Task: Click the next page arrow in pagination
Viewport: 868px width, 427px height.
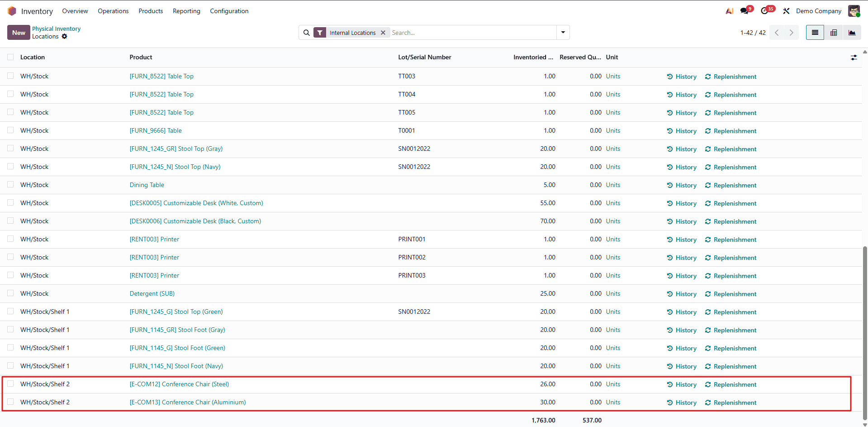Action: pyautogui.click(x=791, y=32)
